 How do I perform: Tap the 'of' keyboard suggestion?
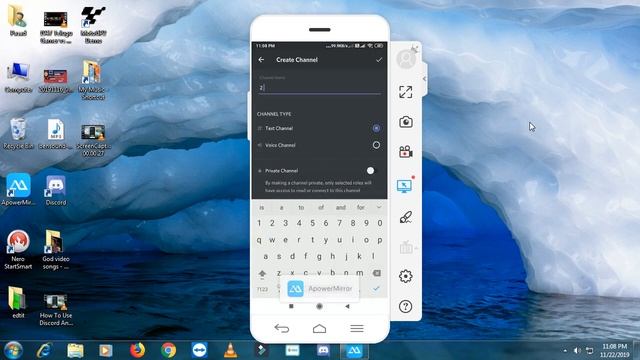coord(321,207)
